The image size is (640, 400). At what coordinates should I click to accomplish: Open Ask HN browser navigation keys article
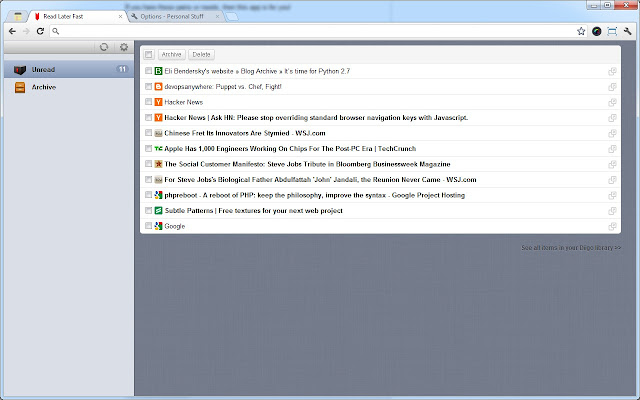[x=316, y=118]
